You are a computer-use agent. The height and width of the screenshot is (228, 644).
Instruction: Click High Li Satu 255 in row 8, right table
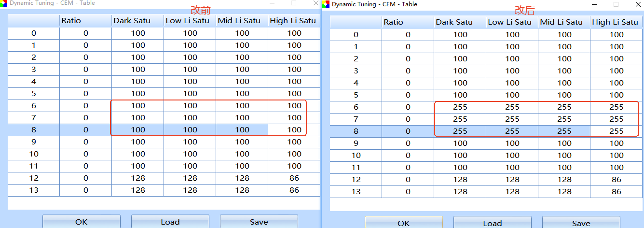pos(616,131)
